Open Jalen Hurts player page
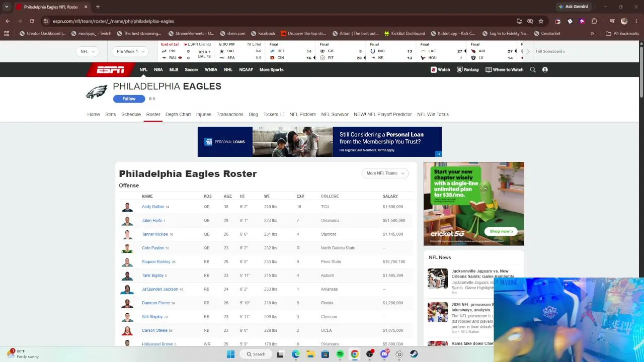 point(152,221)
